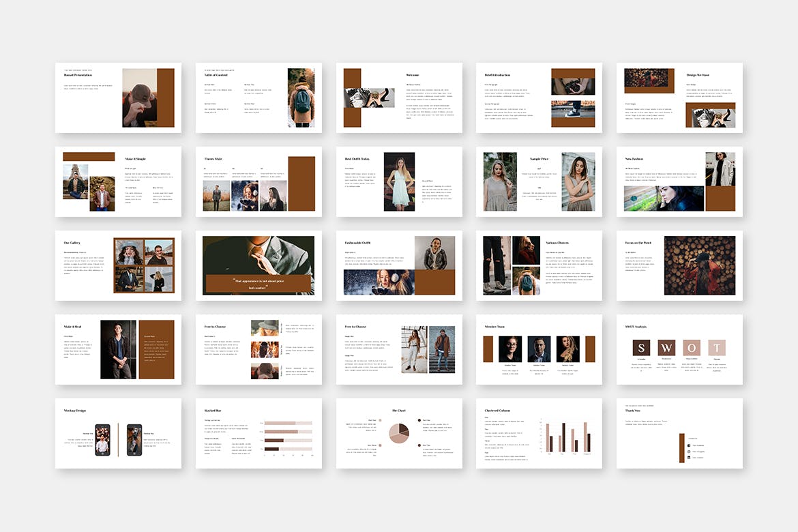Image resolution: width=798 pixels, height=532 pixels.
Task: Click the Facebook icon on Thank You slide
Action: (x=689, y=445)
